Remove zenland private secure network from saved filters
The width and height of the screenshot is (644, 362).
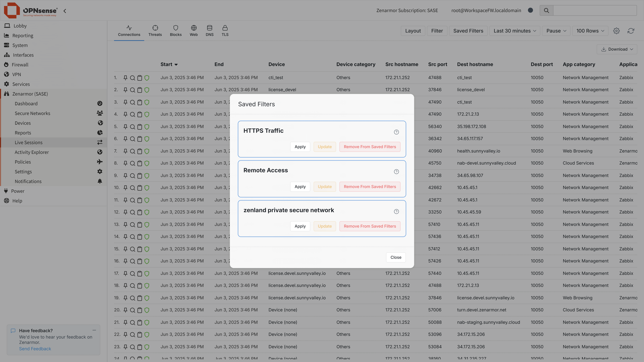click(x=370, y=226)
